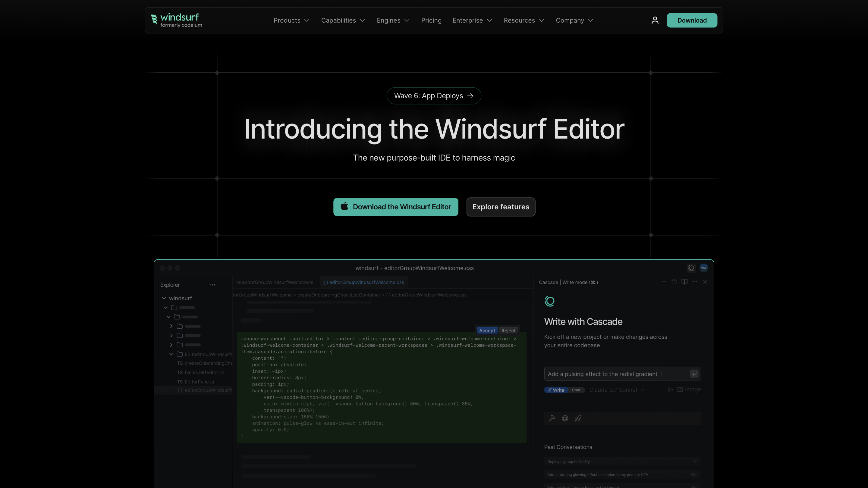Viewport: 868px width, 488px height.
Task: Click the YM avatar in title bar
Action: coord(703,268)
